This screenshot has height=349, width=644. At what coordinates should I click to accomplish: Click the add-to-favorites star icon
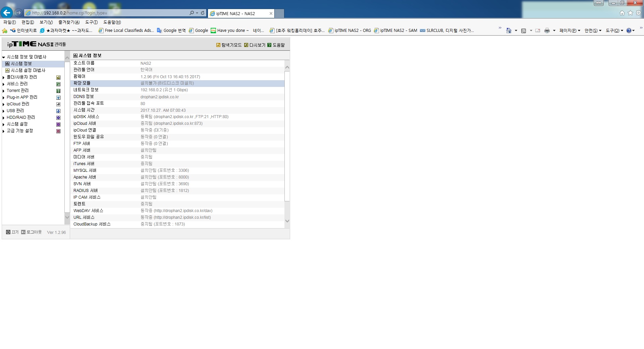coord(5,31)
